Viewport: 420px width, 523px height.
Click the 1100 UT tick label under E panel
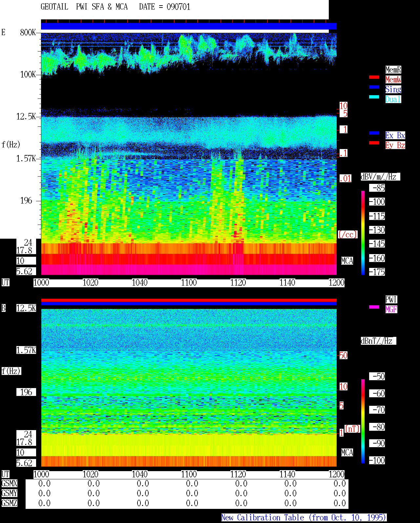[x=189, y=283]
